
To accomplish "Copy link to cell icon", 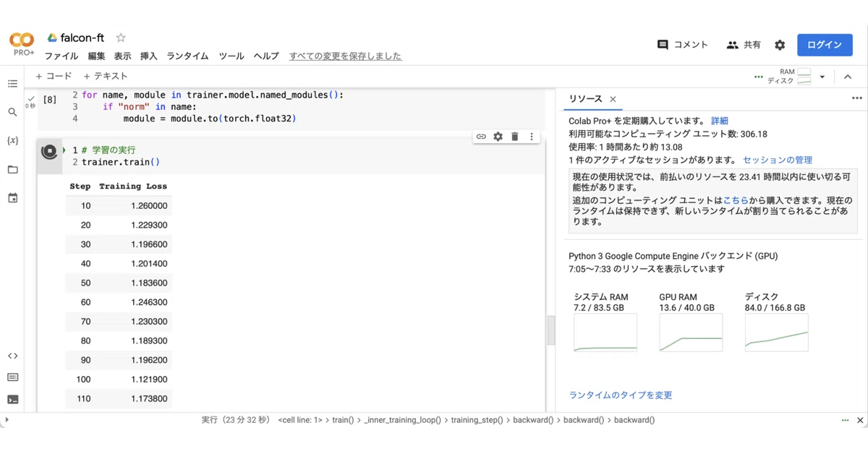I will click(481, 137).
